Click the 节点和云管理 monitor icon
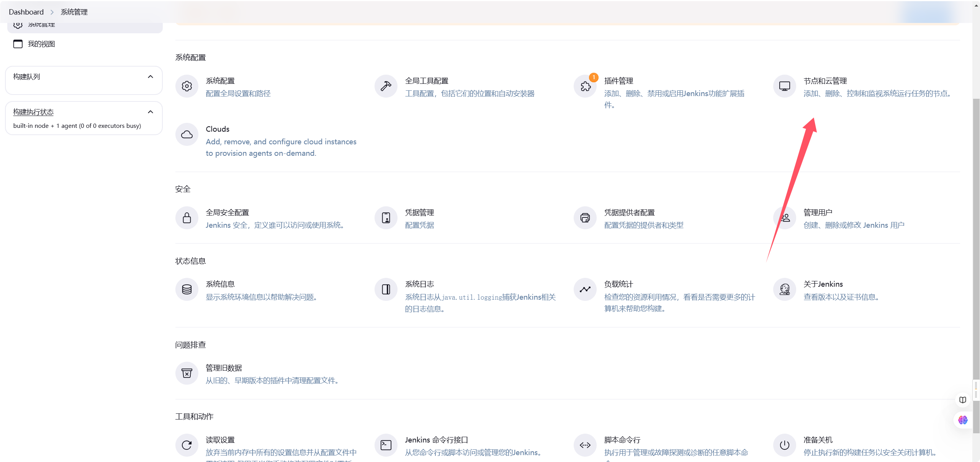This screenshot has width=980, height=462. pyautogui.click(x=784, y=86)
